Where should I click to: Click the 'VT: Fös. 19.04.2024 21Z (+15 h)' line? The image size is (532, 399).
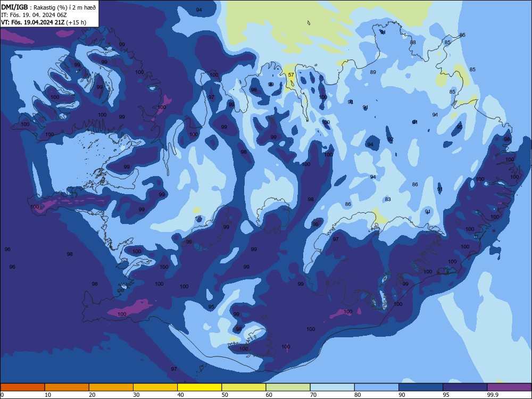click(44, 22)
